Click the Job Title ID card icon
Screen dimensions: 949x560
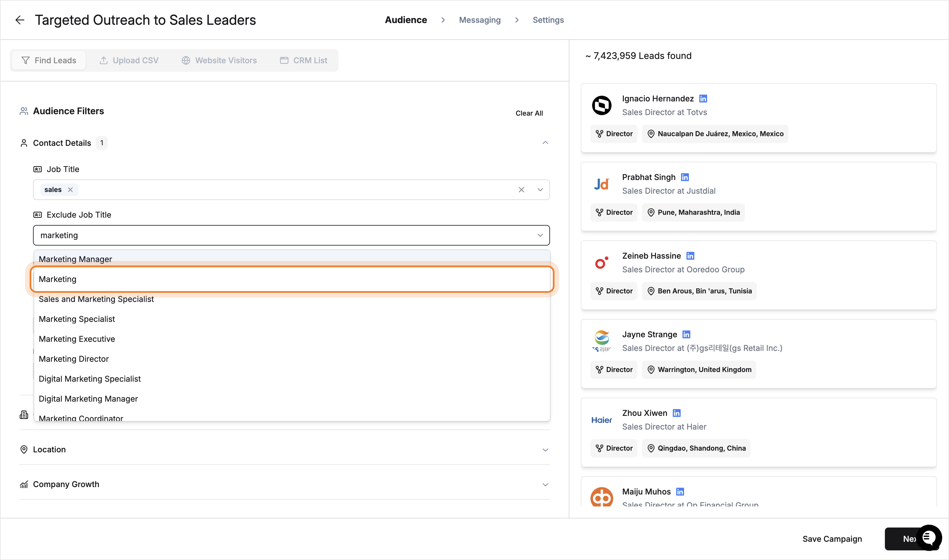click(37, 169)
